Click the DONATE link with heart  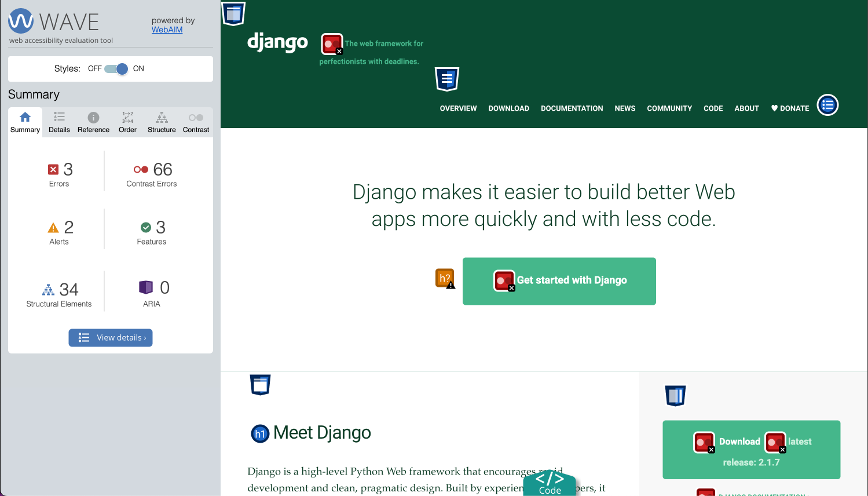click(x=790, y=108)
